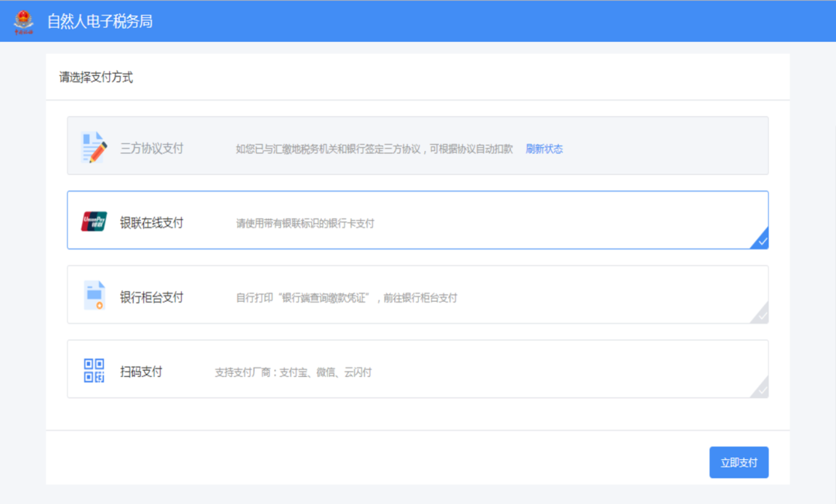Select the 银联在线支付 payment option
This screenshot has width=836, height=504.
pyautogui.click(x=417, y=220)
